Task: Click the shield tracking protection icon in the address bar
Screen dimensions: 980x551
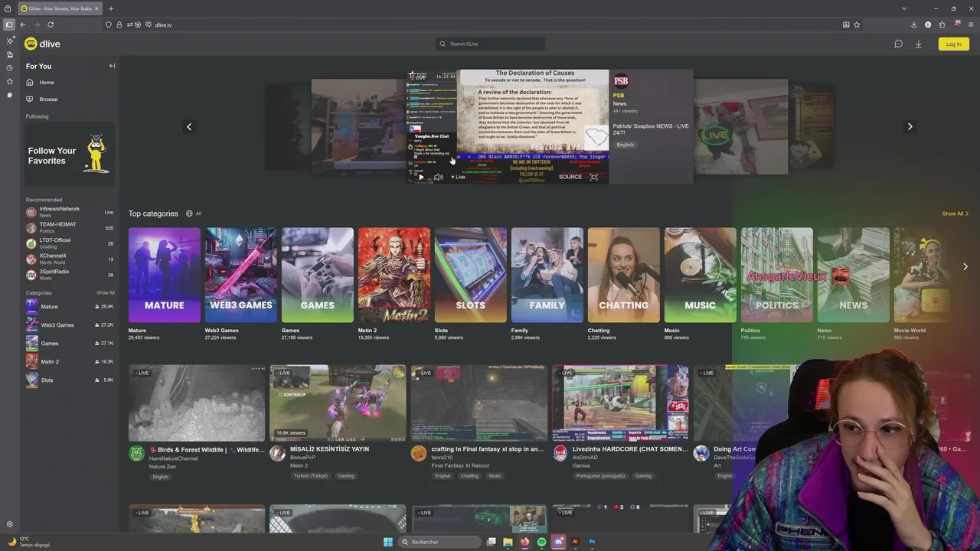Action: click(x=109, y=24)
